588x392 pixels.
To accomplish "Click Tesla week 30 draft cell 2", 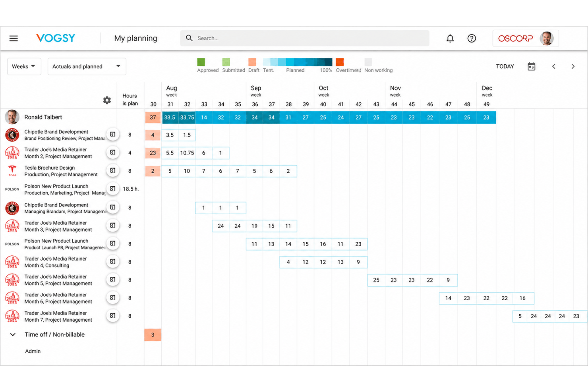I will click(x=153, y=171).
